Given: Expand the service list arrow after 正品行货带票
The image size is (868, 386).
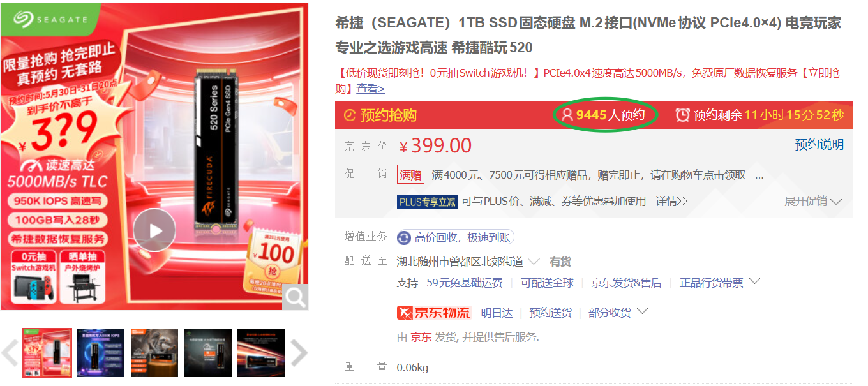Looking at the screenshot, I should tap(754, 281).
